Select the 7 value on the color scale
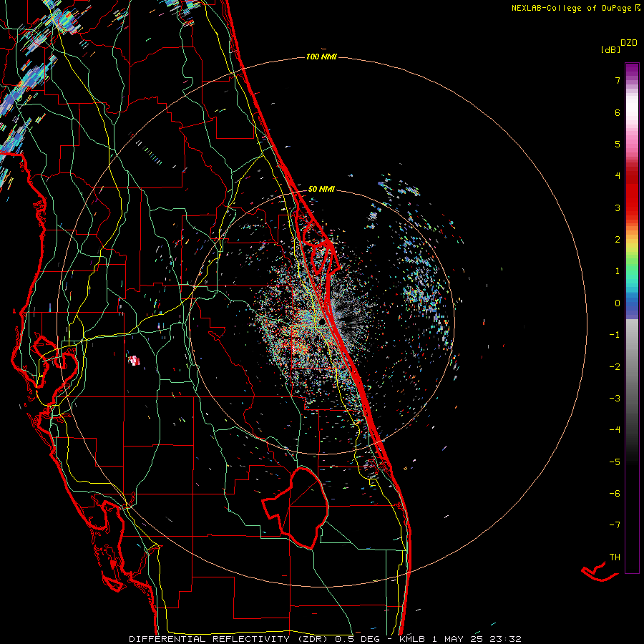The height and width of the screenshot is (644, 644). click(618, 80)
